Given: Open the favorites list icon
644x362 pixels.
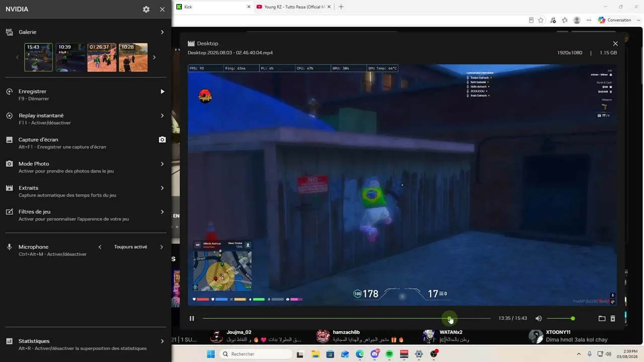Looking at the screenshot, I should point(565,20).
